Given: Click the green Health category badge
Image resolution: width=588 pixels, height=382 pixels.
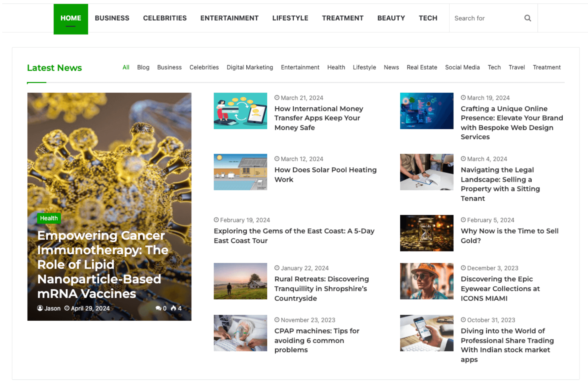Looking at the screenshot, I should [49, 218].
